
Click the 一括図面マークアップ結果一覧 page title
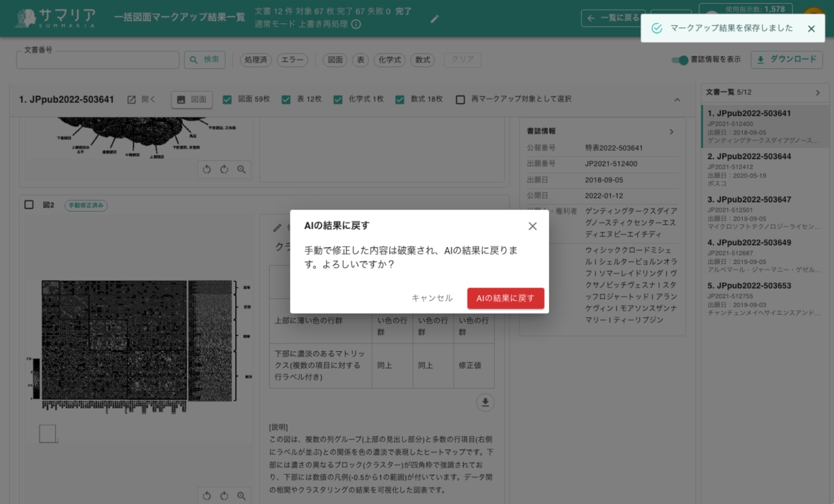coord(180,18)
